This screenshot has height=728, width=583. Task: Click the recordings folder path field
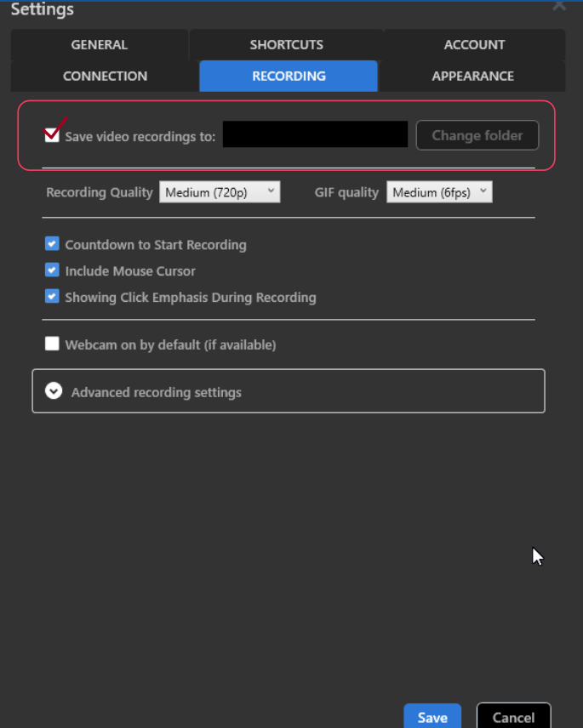[x=315, y=134]
